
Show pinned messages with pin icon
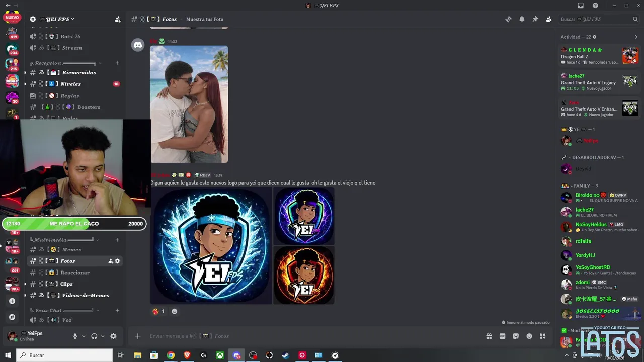click(x=535, y=19)
